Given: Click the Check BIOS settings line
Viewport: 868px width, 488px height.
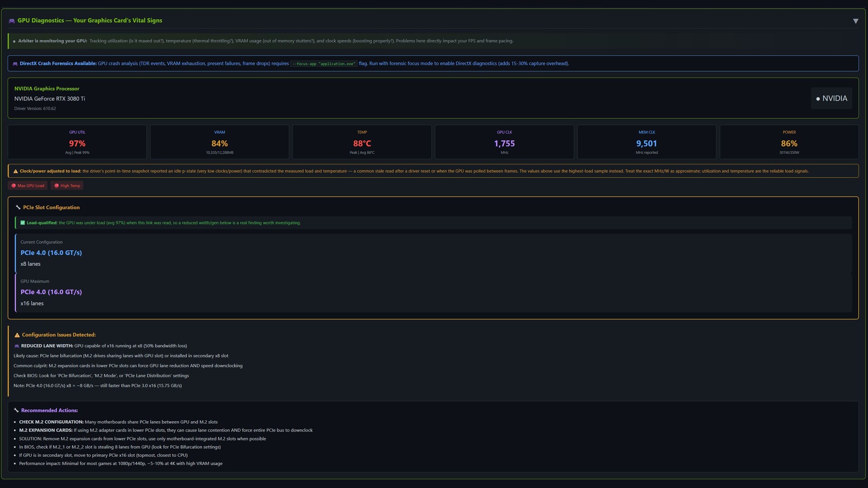Looking at the screenshot, I should pyautogui.click(x=101, y=376).
